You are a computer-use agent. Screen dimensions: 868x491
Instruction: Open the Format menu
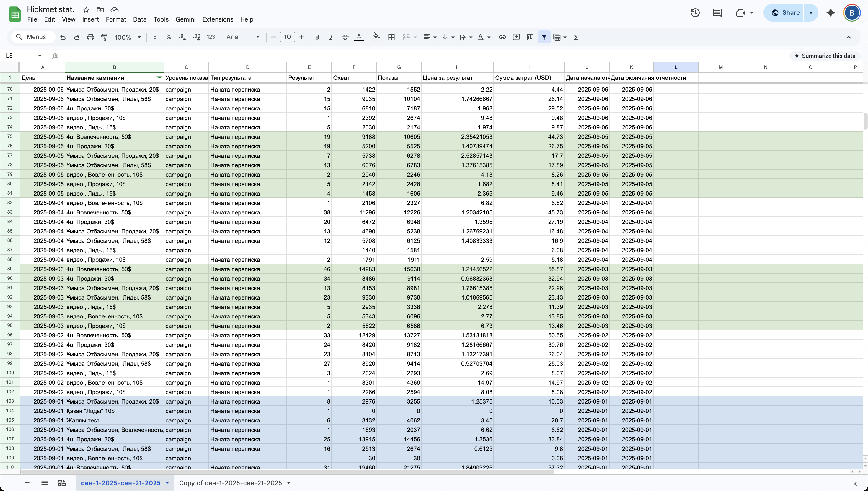[116, 19]
